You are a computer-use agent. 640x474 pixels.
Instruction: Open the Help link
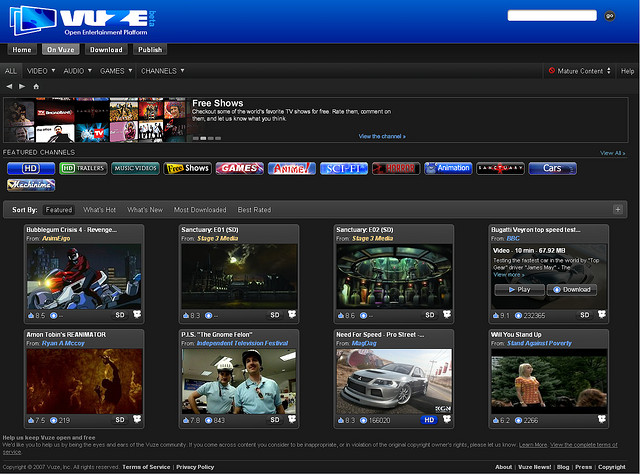point(627,71)
